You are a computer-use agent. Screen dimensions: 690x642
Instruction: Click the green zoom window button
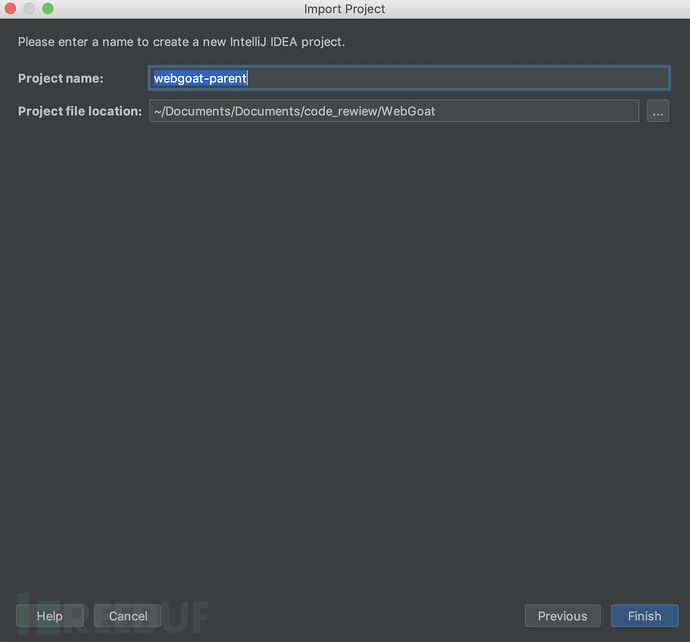point(48,8)
